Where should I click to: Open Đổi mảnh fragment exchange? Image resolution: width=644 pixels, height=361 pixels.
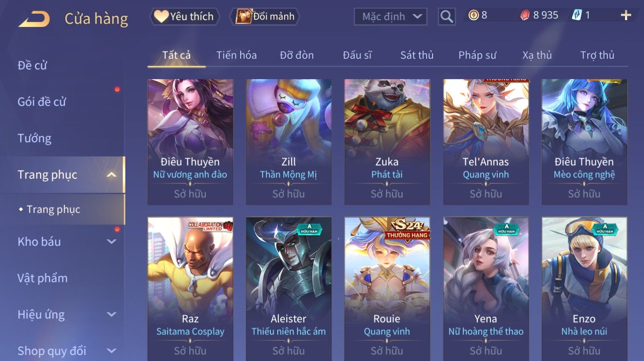click(264, 16)
